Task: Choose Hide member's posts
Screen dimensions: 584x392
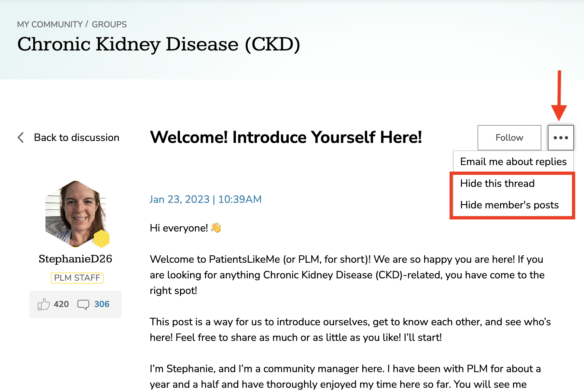Action: point(509,205)
